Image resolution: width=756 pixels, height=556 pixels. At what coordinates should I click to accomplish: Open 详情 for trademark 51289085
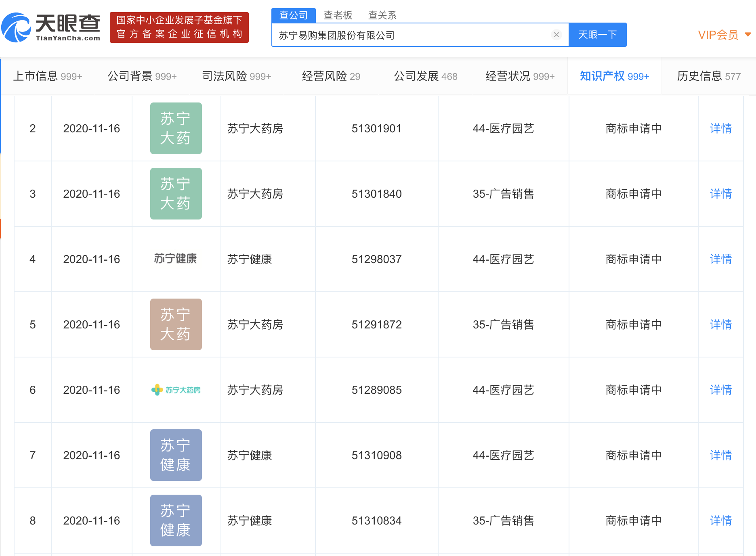point(720,389)
